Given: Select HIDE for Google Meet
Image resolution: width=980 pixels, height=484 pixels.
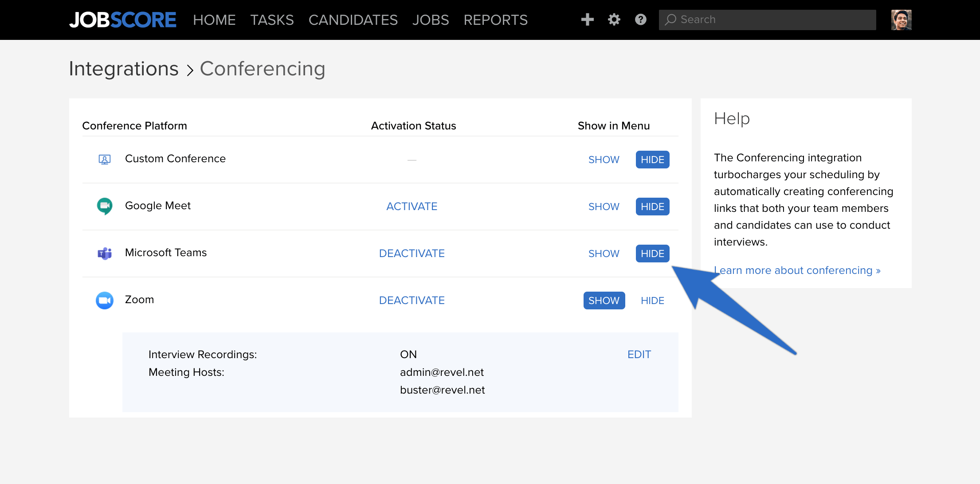Looking at the screenshot, I should (653, 207).
